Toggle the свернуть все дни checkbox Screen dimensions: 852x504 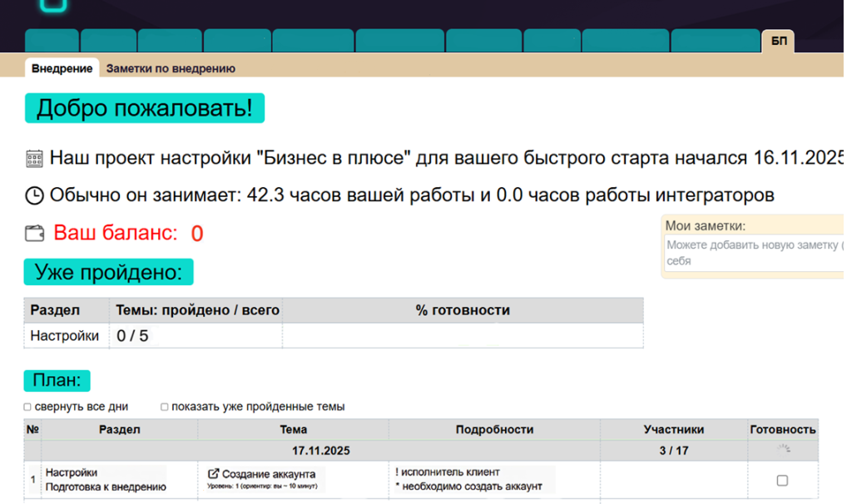point(27,408)
